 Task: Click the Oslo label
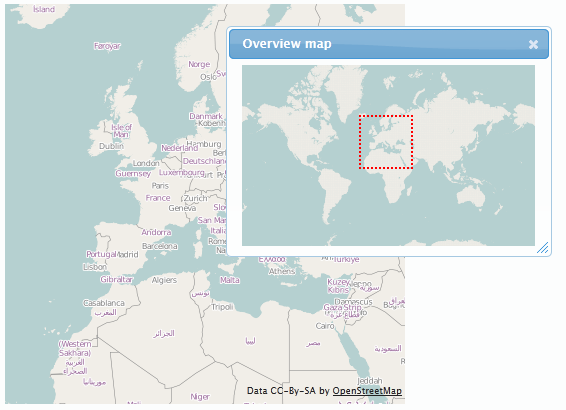point(208,77)
